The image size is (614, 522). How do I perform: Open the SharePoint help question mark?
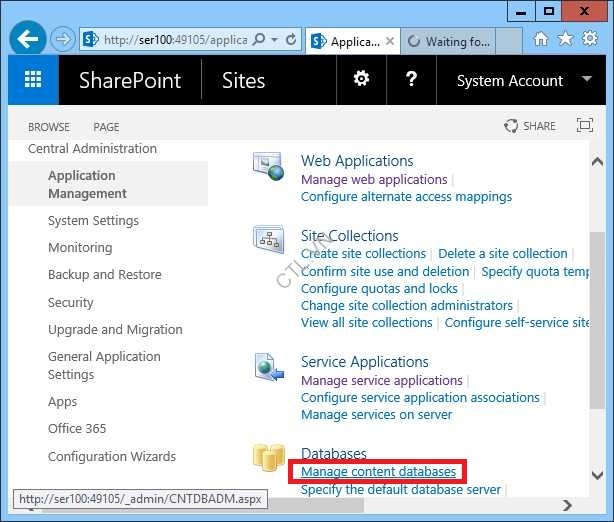point(411,79)
